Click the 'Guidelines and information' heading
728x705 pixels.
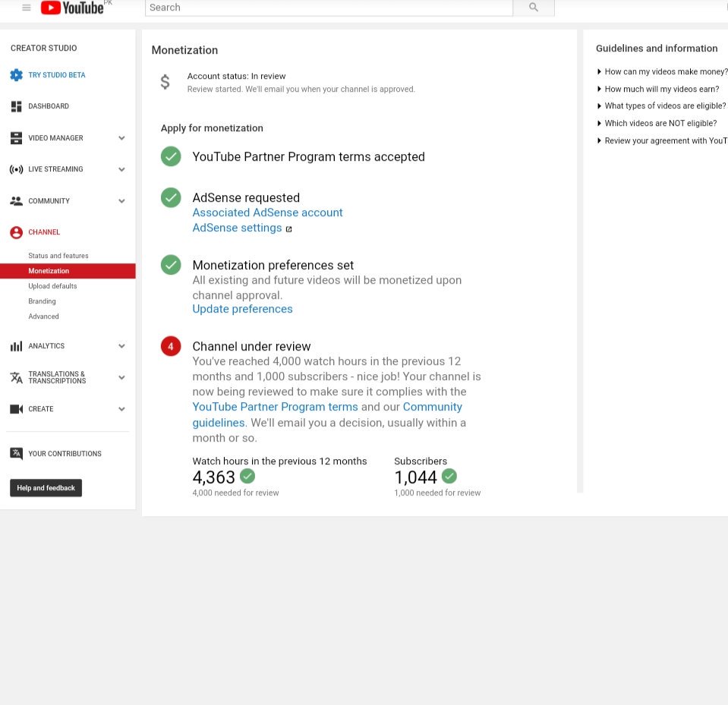point(657,49)
